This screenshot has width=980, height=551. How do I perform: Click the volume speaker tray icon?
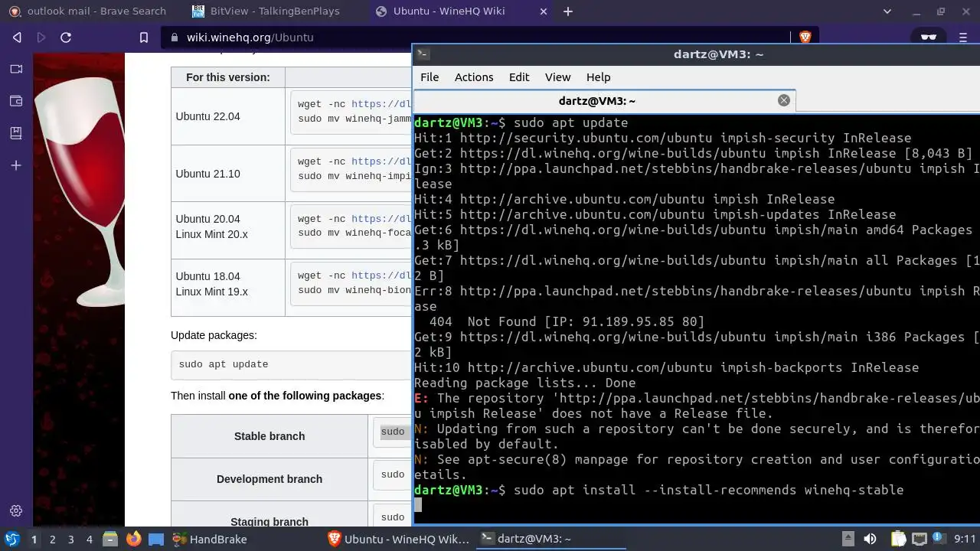(x=870, y=539)
